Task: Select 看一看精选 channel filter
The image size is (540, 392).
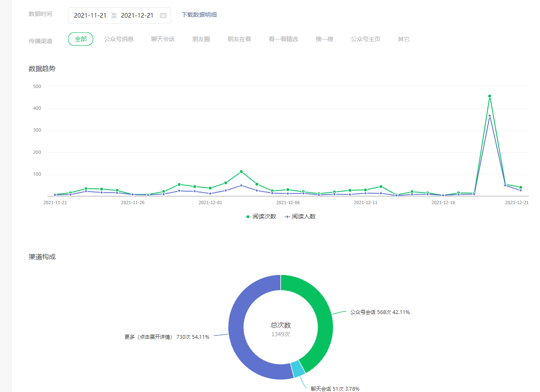Action: [283, 39]
